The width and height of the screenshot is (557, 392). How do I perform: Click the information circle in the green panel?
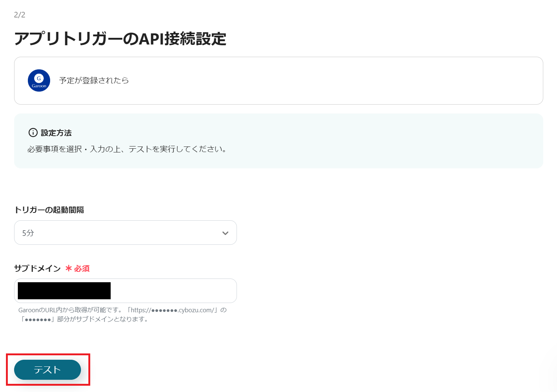coord(33,132)
